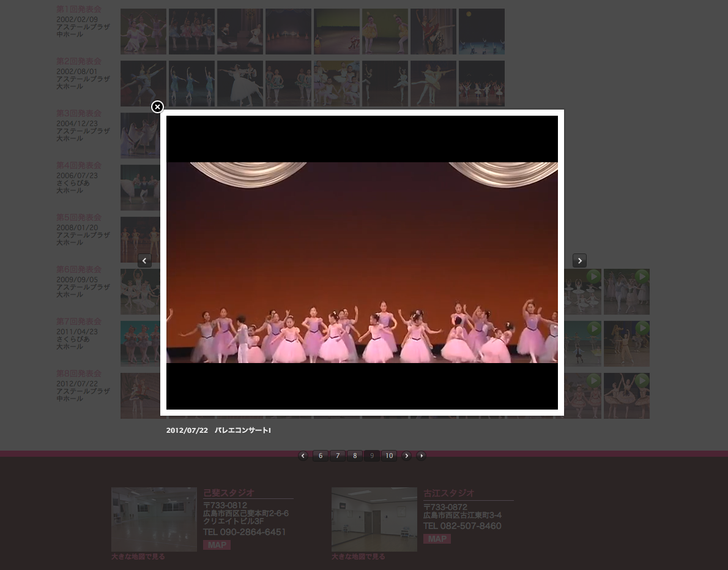Click MAP button under 己斐スタジオ

coord(217,545)
